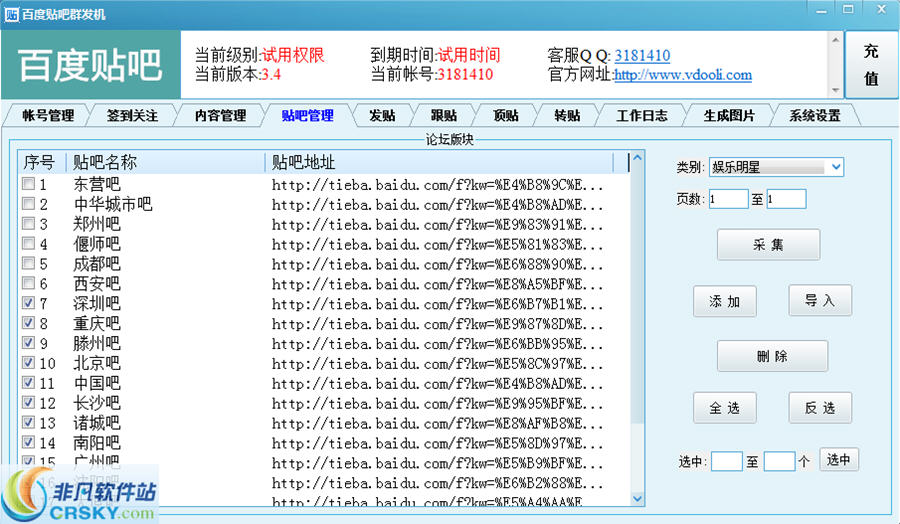The image size is (900, 524).
Task: Click the end page number field
Action: [786, 199]
